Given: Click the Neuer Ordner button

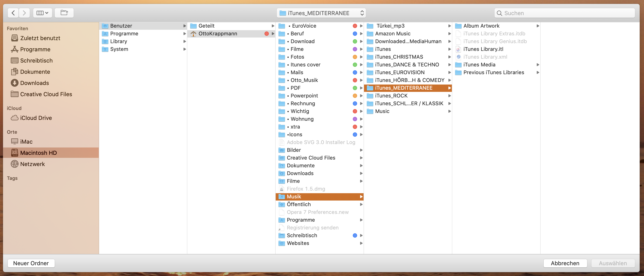Looking at the screenshot, I should [x=31, y=263].
